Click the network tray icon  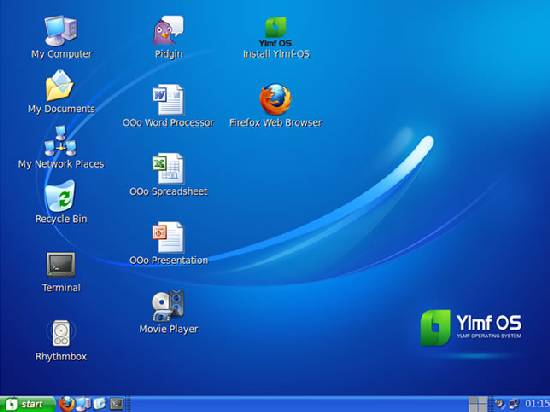pyautogui.click(x=514, y=404)
